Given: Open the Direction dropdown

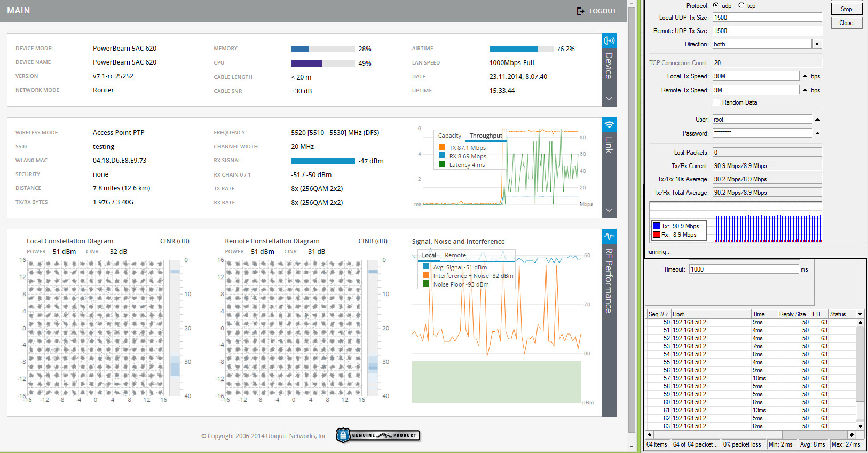Looking at the screenshot, I should [x=817, y=44].
